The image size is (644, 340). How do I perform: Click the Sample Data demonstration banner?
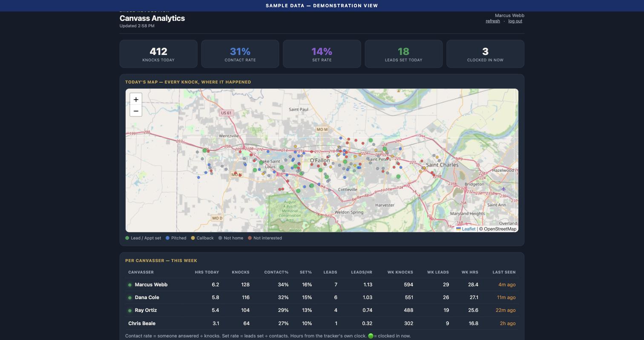pyautogui.click(x=322, y=6)
